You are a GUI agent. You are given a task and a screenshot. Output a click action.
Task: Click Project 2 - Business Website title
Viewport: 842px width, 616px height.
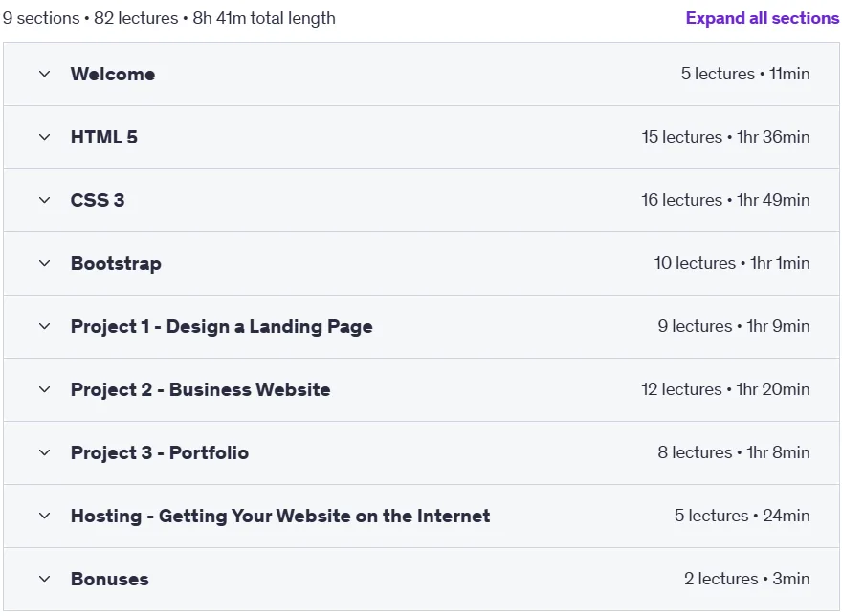coord(201,390)
